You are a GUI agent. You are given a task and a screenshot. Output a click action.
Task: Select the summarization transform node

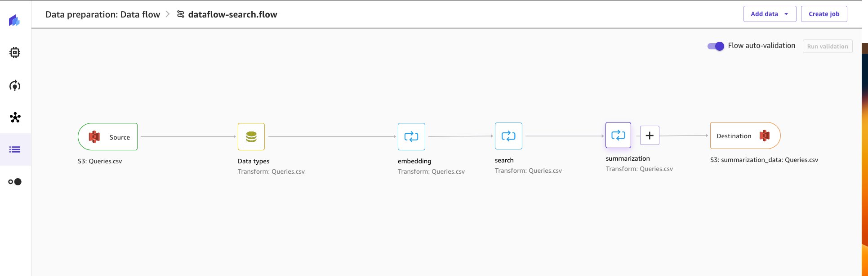pos(618,135)
